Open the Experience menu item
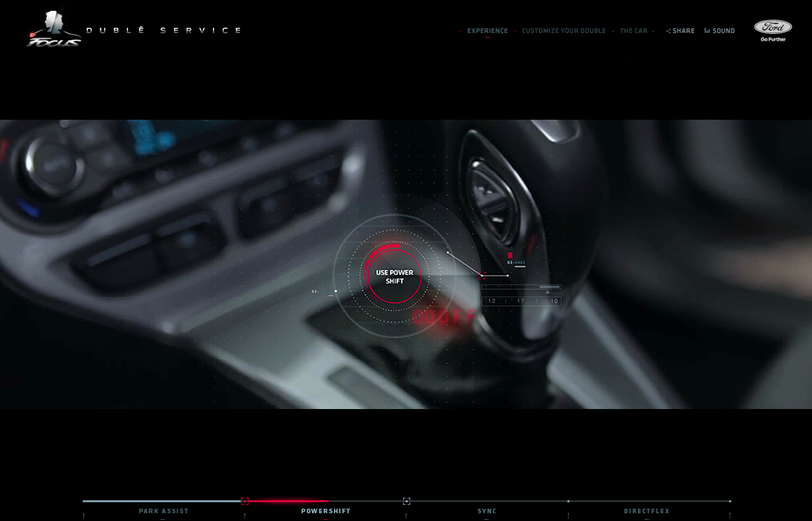This screenshot has width=812, height=521. (x=487, y=31)
